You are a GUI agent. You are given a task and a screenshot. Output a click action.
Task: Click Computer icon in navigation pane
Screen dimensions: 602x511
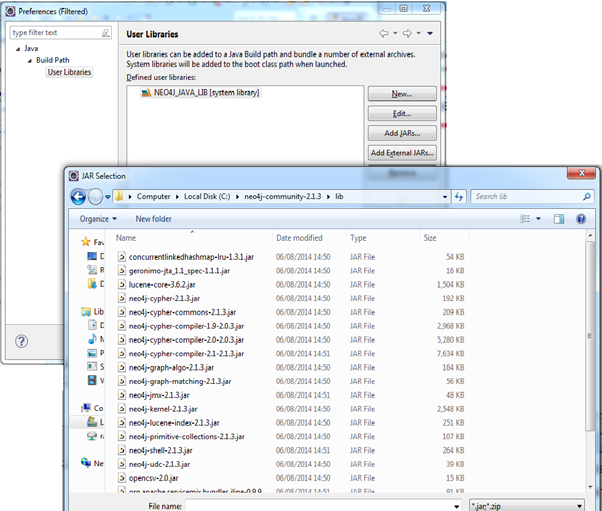[86, 408]
